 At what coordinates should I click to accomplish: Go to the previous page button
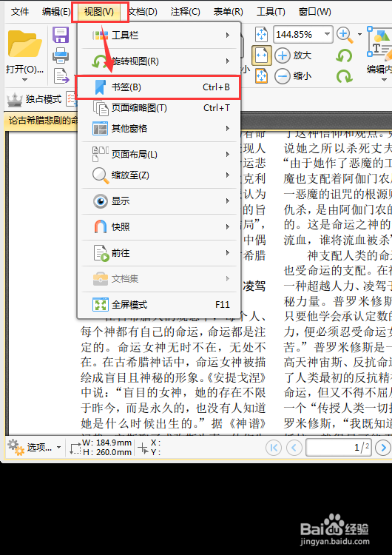coord(294,448)
